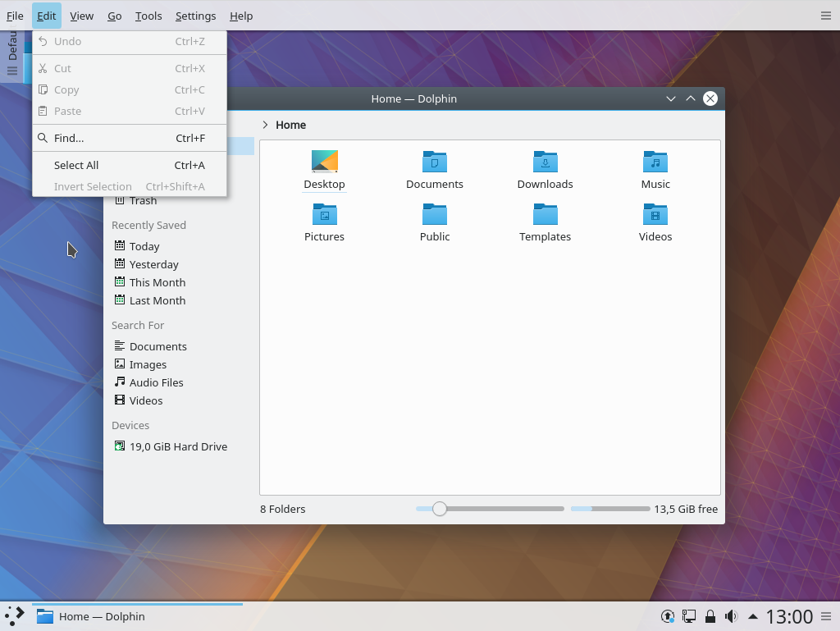Image resolution: width=840 pixels, height=631 pixels.
Task: Open the network tray icon
Action: pos(689,616)
